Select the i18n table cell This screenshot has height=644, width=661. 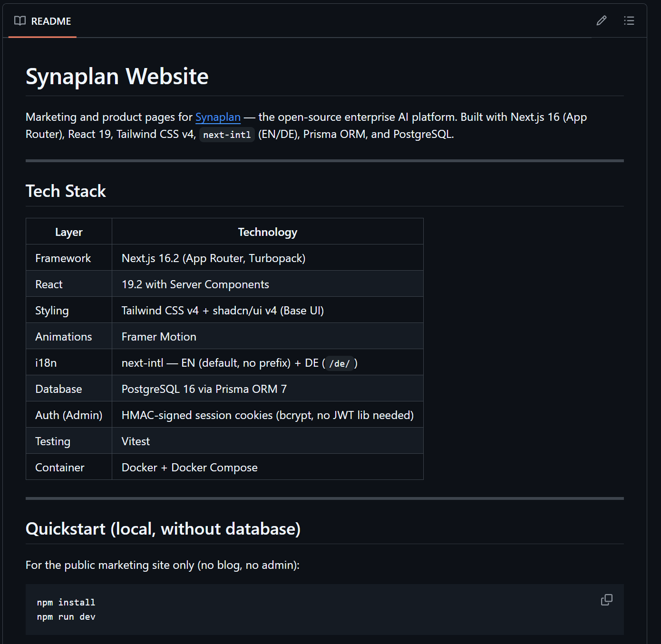pos(69,362)
